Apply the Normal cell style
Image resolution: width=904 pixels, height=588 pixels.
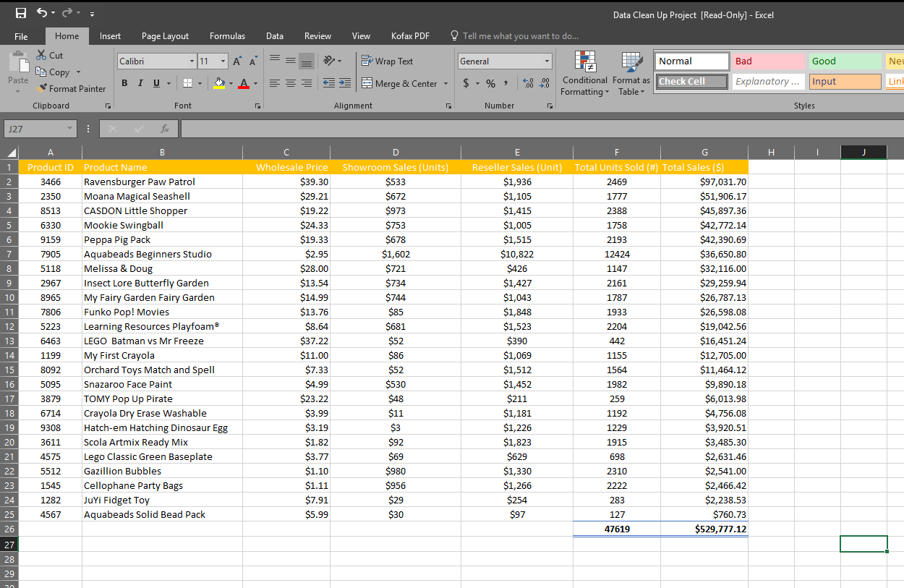click(x=692, y=61)
